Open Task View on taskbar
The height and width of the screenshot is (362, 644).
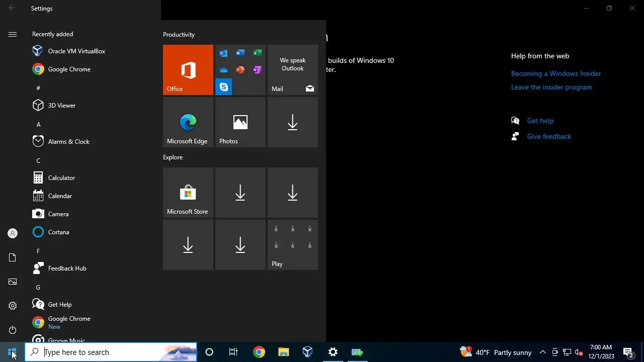[x=233, y=352]
